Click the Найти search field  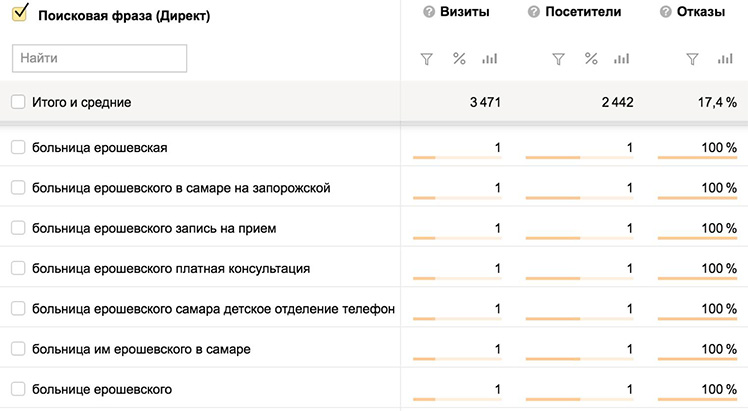pyautogui.click(x=99, y=58)
